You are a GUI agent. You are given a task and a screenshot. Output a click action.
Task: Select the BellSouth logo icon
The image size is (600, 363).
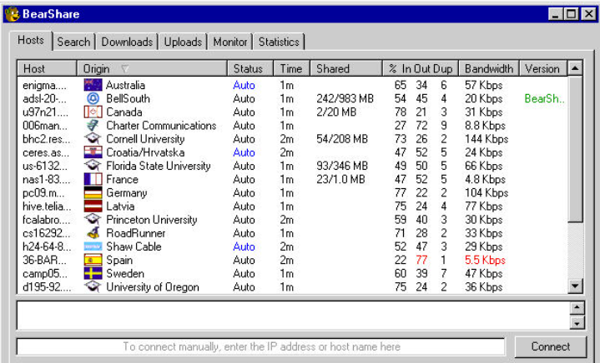click(x=93, y=99)
